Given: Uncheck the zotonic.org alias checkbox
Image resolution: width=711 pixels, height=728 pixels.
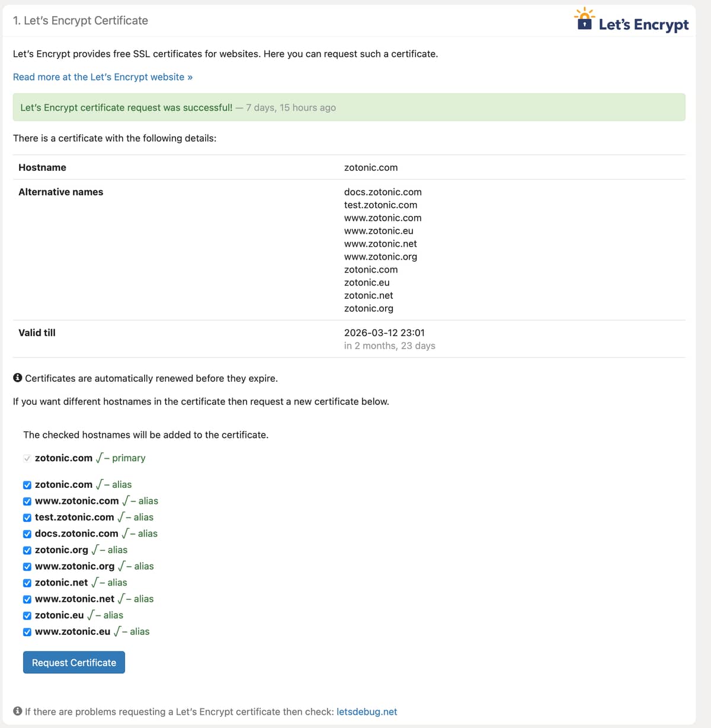Looking at the screenshot, I should [x=27, y=550].
